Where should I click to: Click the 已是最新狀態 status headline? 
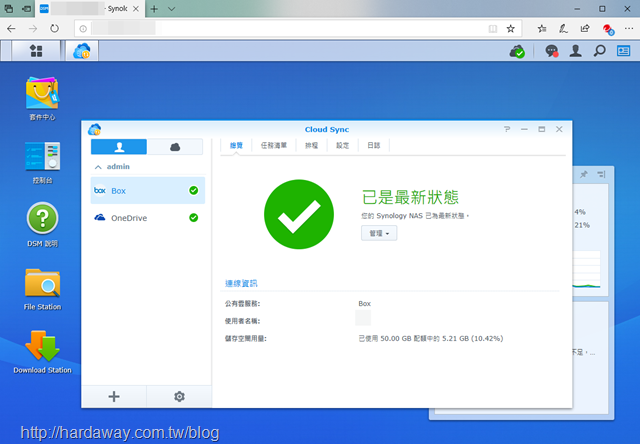pyautogui.click(x=410, y=198)
